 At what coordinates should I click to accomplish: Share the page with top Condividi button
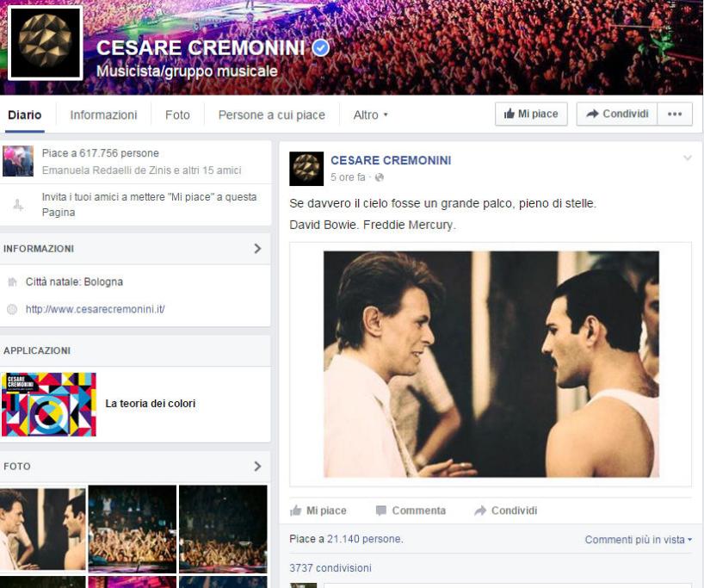pyautogui.click(x=617, y=115)
